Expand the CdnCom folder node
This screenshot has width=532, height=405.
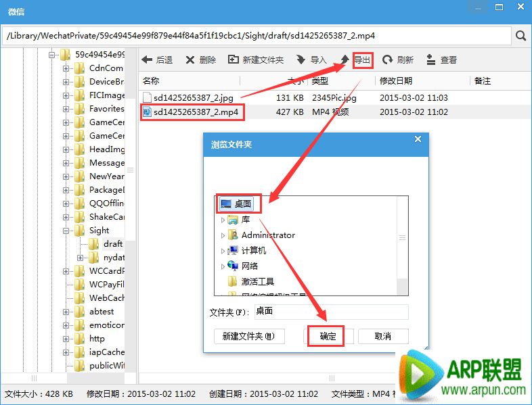pos(66,68)
